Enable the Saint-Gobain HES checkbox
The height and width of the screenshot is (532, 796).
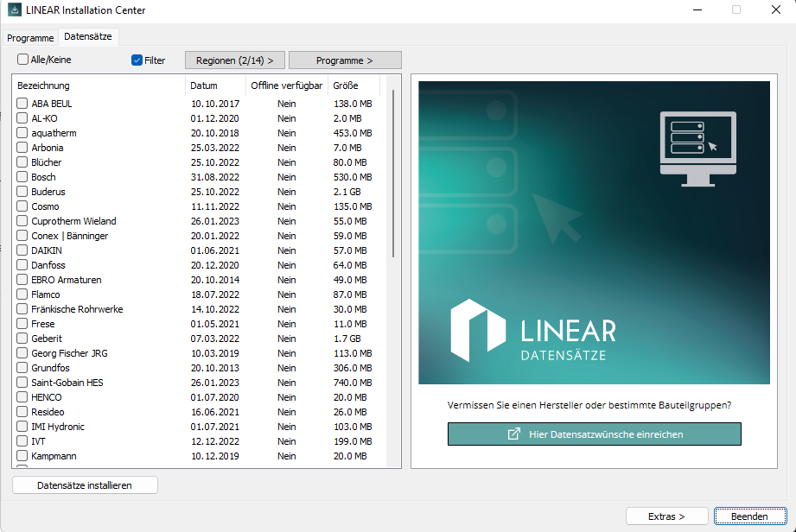tap(22, 383)
